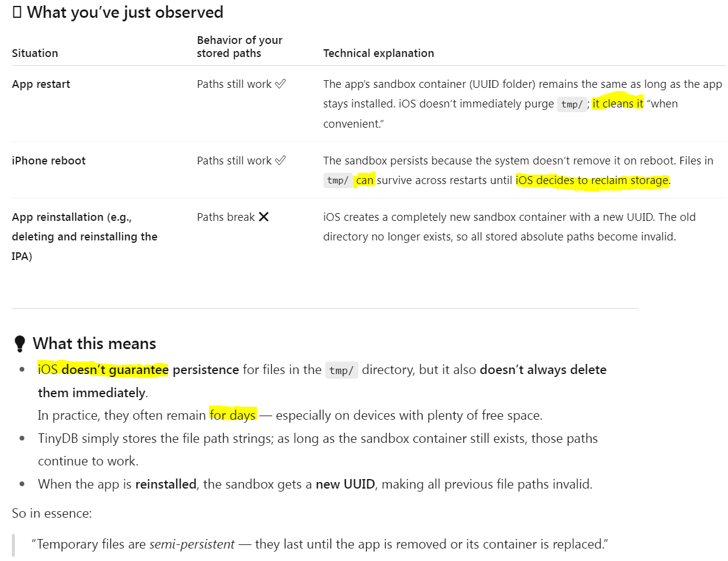Click the lightbulb icon beside "What this means"
The image size is (728, 561).
point(20,344)
